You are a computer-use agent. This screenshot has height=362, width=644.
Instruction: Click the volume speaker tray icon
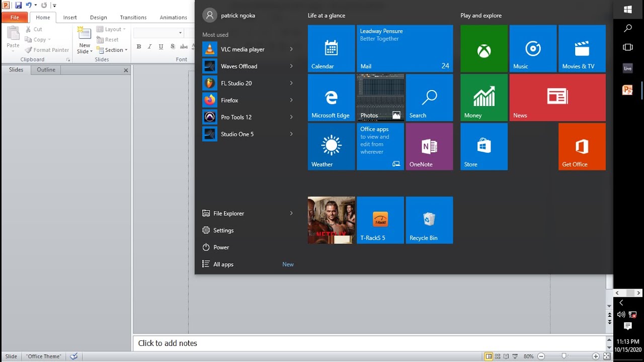[621, 315]
